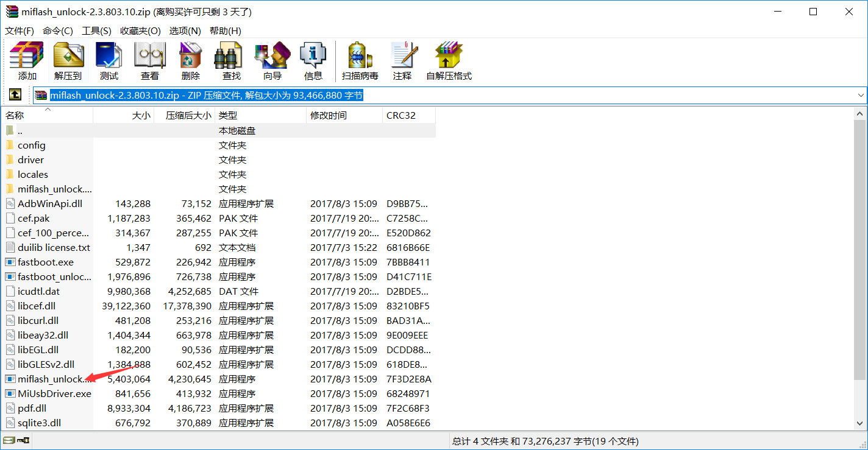868x450 pixels.
Task: Sort by the 压缩后大小 column header
Action: [x=185, y=115]
